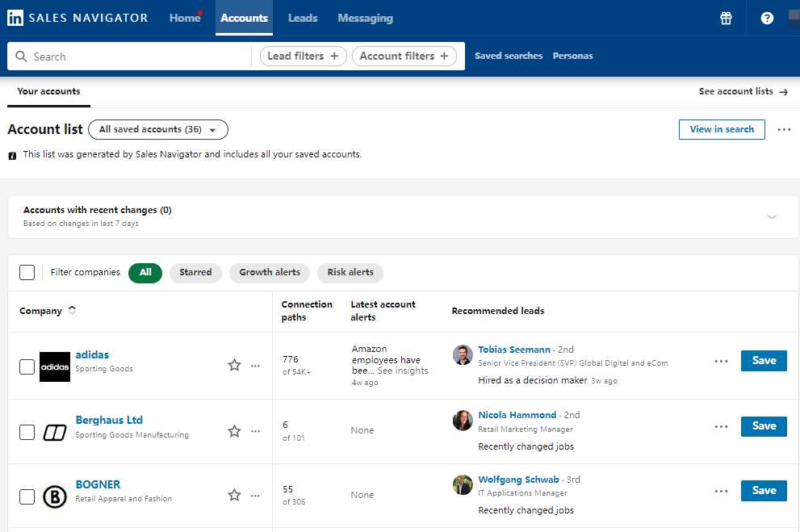Open more options for BOGNER account
This screenshot has width=800, height=532.
click(x=255, y=496)
